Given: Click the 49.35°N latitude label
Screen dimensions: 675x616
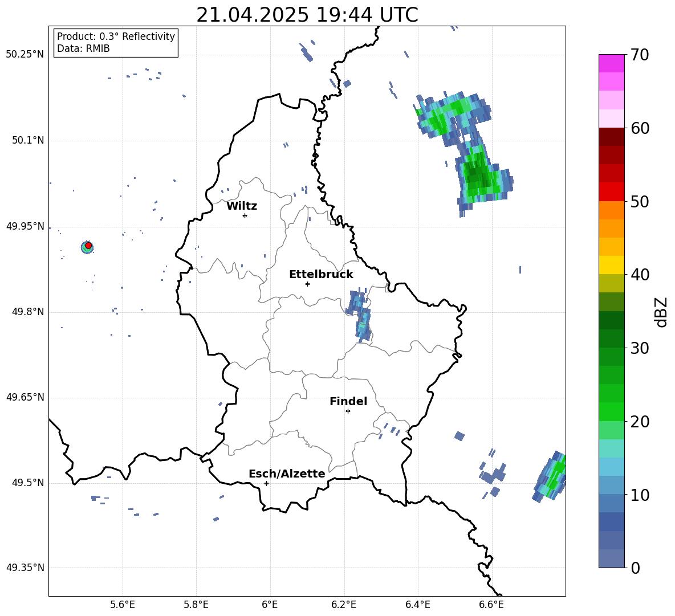Looking at the screenshot, I should [x=25, y=568].
